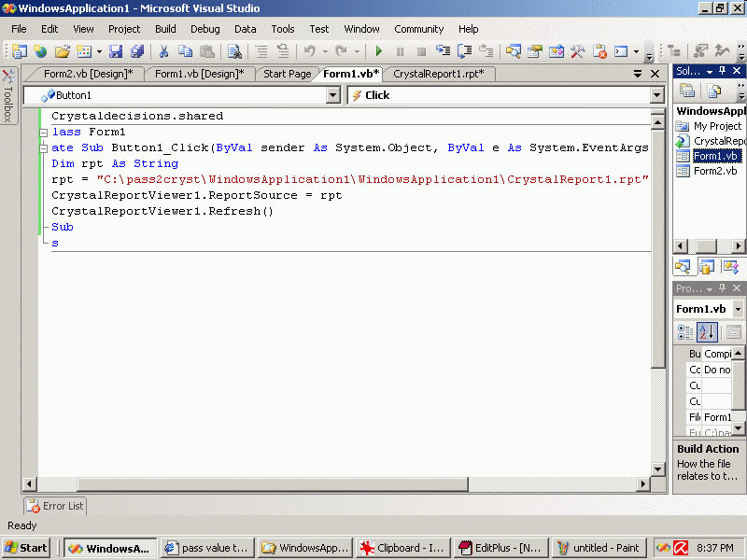Click the Stop Debugging square icon
This screenshot has width=747, height=560.
(421, 51)
